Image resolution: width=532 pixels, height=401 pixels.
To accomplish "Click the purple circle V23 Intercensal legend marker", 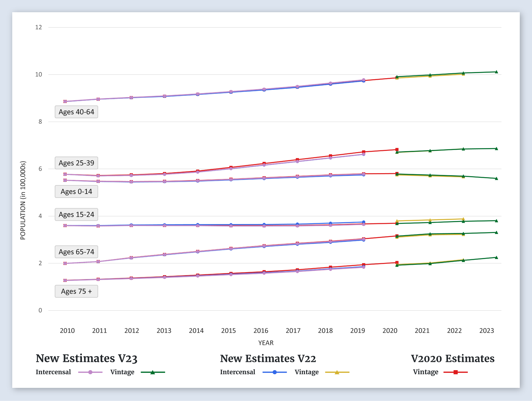I will point(90,372).
